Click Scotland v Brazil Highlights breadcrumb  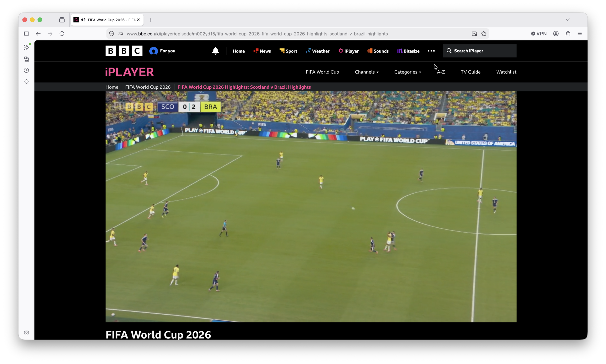244,87
